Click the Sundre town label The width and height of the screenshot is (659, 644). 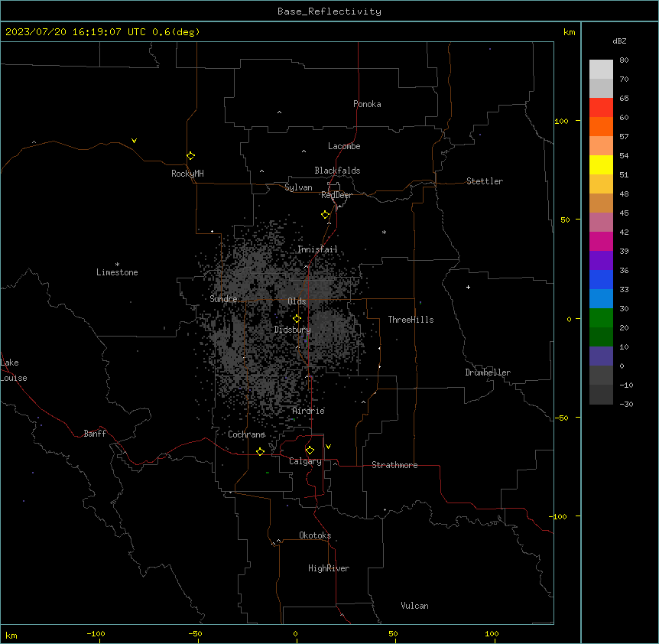223,299
